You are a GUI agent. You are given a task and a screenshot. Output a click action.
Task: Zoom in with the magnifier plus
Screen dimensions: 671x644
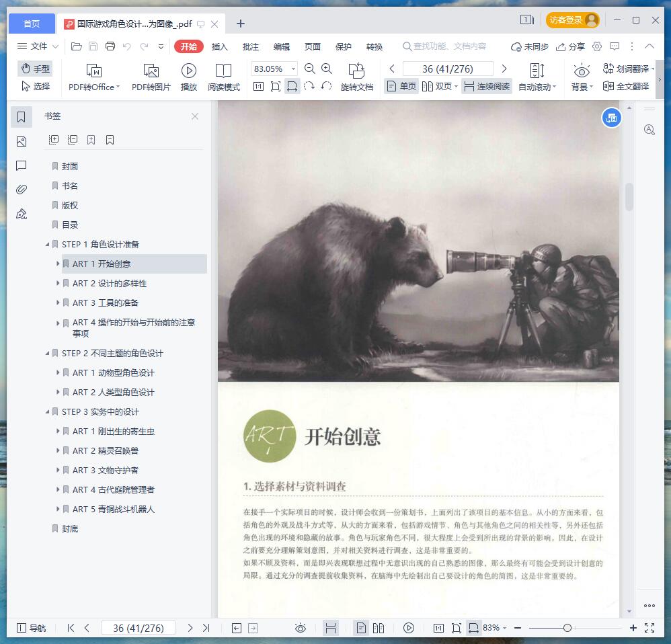327,69
